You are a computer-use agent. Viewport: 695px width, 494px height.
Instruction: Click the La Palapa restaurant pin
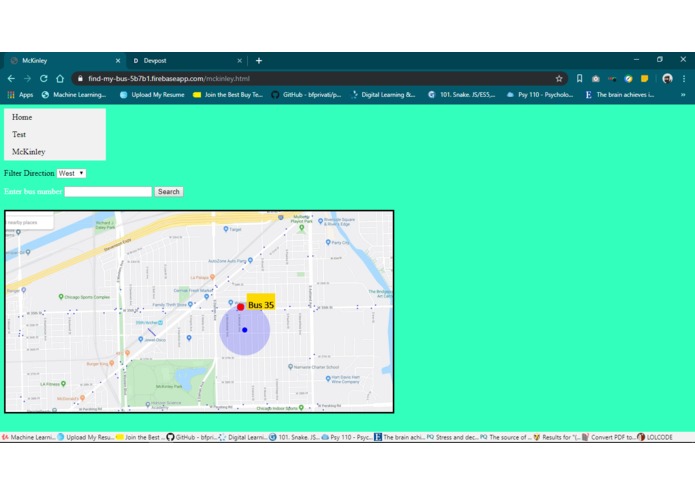212,276
